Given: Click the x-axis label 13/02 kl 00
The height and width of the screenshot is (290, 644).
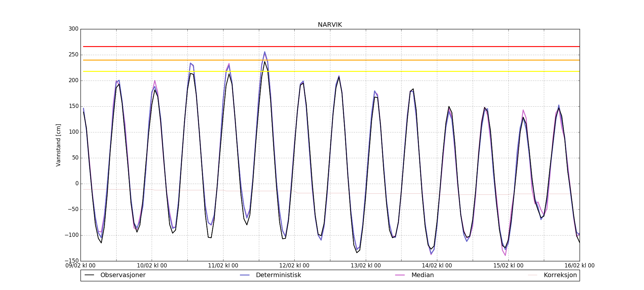Looking at the screenshot, I should 366,266.
